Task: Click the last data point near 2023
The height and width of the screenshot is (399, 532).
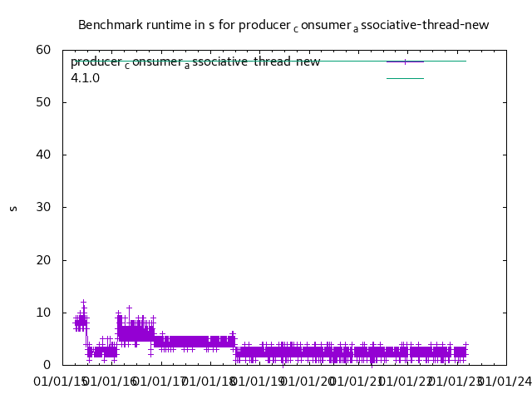Action: [x=465, y=345]
